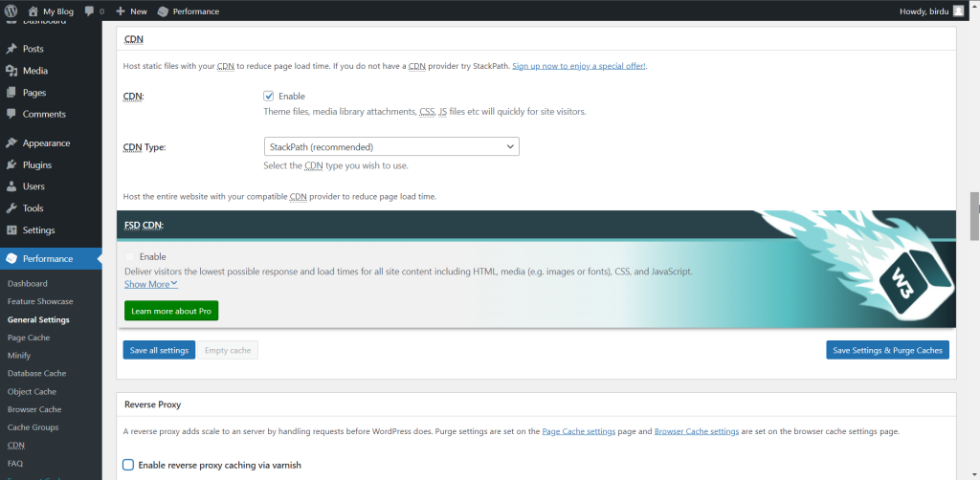Click the page vertical scrollbar thumb
Image resolution: width=980 pixels, height=480 pixels.
pos(974,216)
